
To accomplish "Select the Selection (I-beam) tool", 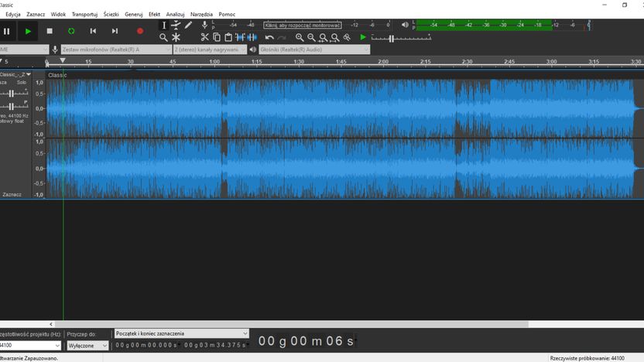I will click(164, 26).
